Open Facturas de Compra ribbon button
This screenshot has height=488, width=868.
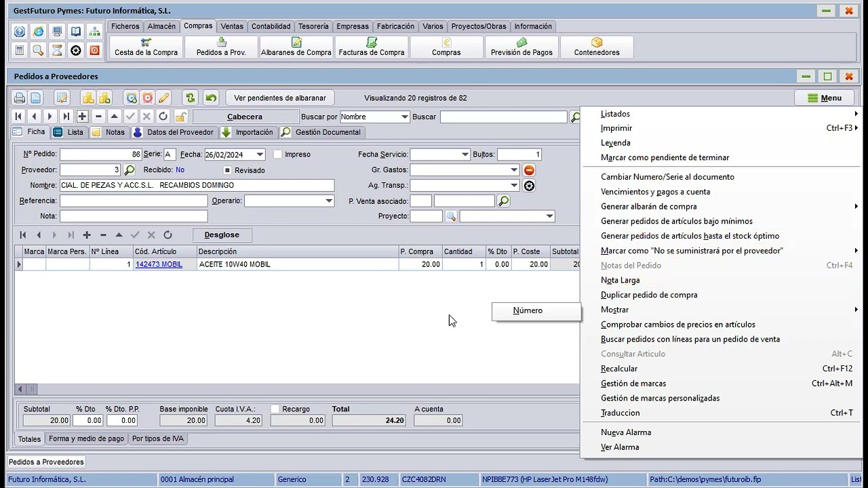372,47
